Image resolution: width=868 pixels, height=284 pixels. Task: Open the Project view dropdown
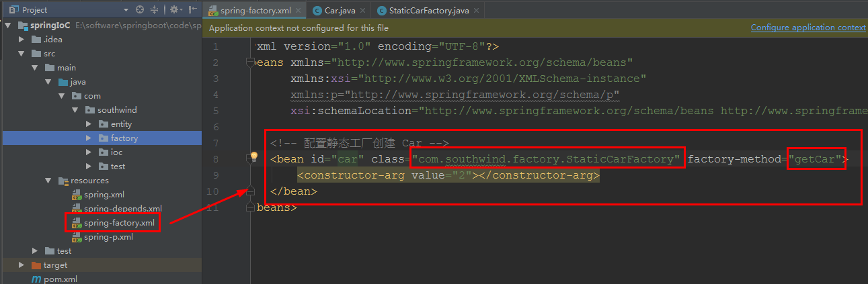point(126,10)
